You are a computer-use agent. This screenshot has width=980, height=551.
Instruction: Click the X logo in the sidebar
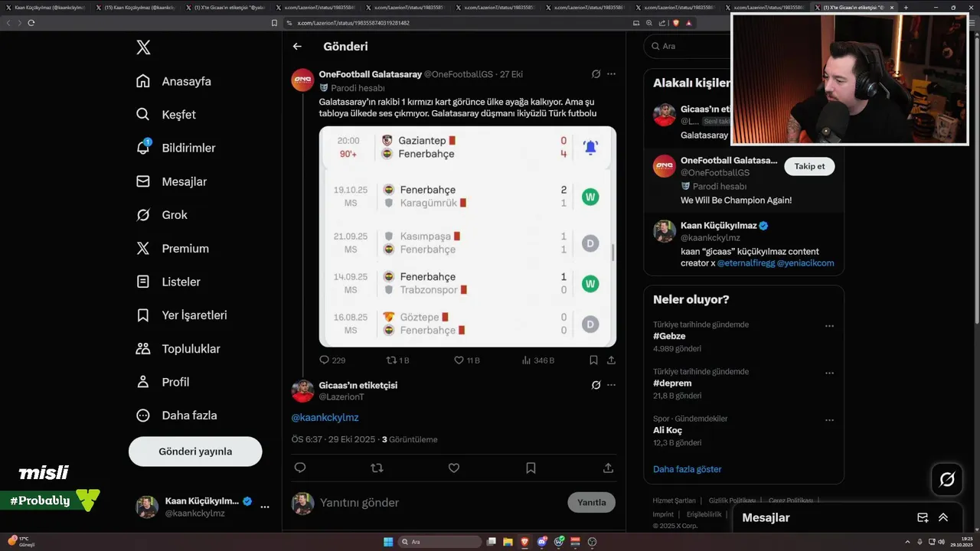143,47
